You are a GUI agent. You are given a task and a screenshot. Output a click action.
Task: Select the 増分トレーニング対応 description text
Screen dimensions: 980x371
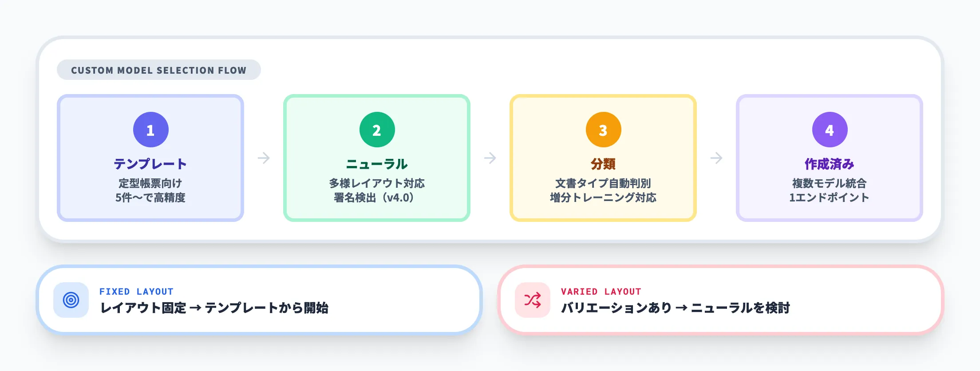pyautogui.click(x=603, y=198)
